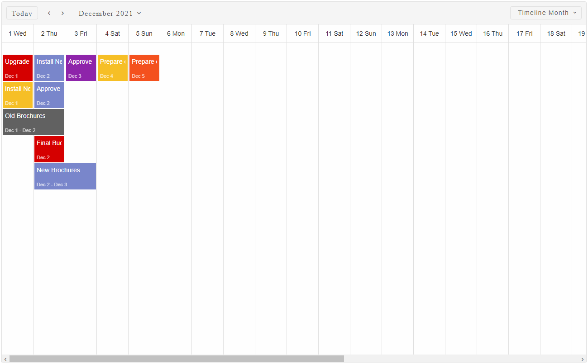Open the December 2021 date picker
Screen dimensions: 588x364
110,13
